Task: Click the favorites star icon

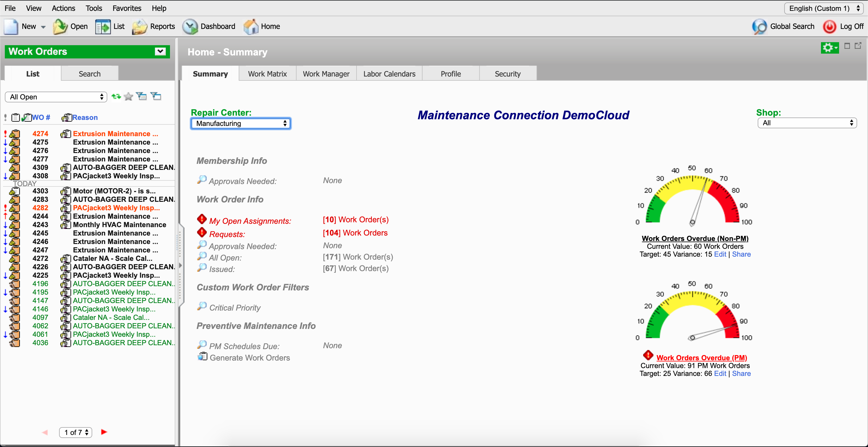Action: [x=128, y=97]
